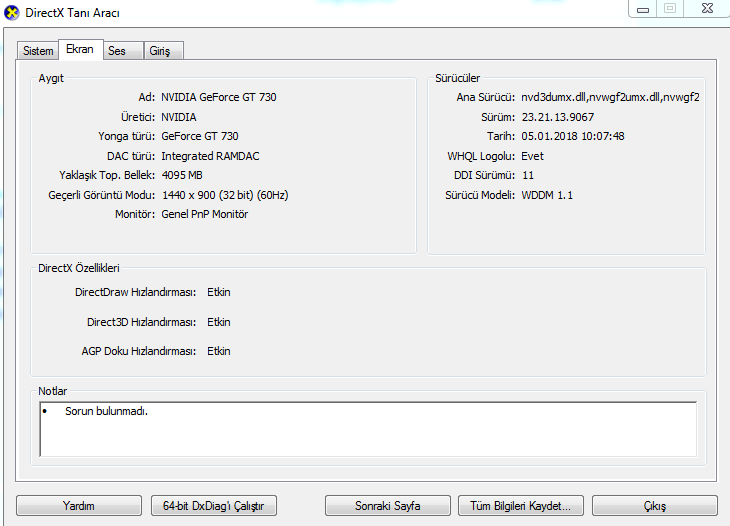
Task: Exit using the Çıkış button
Action: (x=655, y=506)
